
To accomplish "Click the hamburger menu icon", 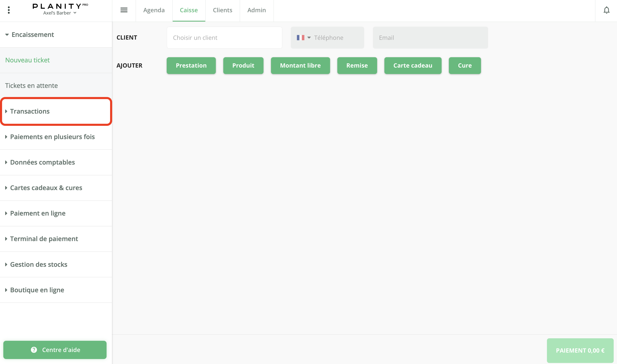I will 124,10.
